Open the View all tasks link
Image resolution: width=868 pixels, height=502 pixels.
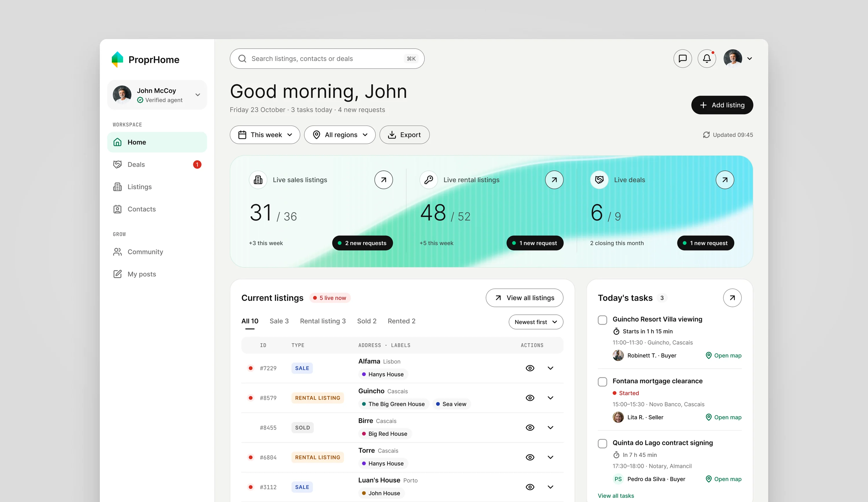615,495
